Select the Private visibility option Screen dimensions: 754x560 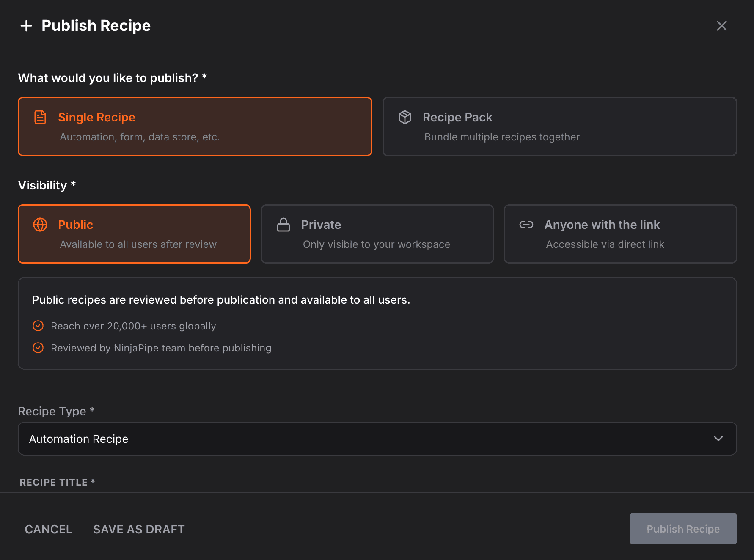pos(377,234)
